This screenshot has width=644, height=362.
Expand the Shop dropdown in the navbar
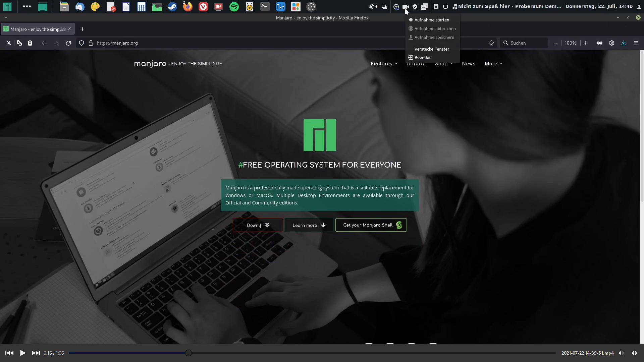[x=443, y=64]
